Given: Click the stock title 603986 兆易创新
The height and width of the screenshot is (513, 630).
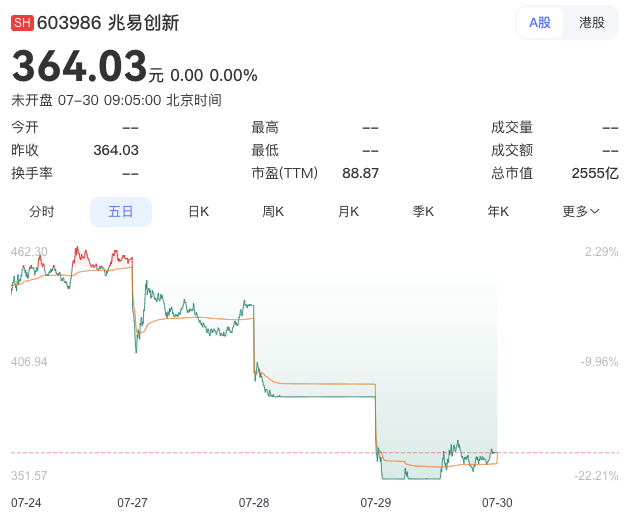Looking at the screenshot, I should point(108,22).
